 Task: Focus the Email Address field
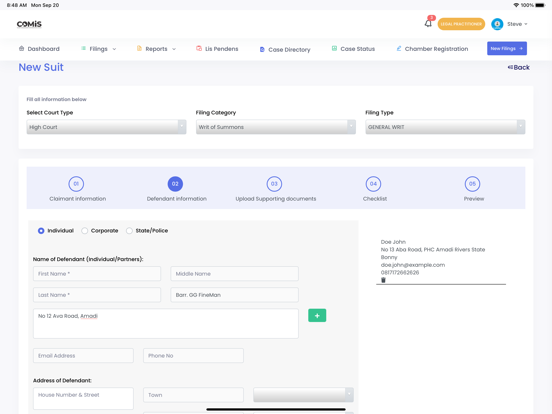click(x=83, y=356)
